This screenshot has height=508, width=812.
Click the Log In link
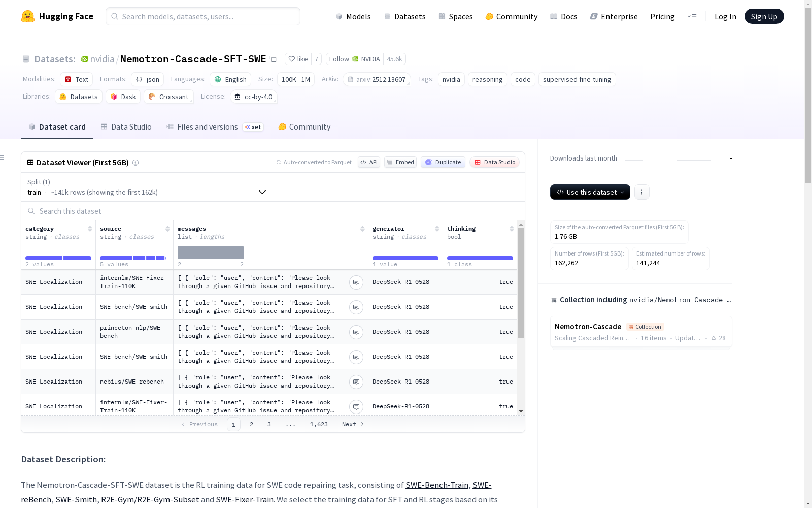(x=725, y=17)
